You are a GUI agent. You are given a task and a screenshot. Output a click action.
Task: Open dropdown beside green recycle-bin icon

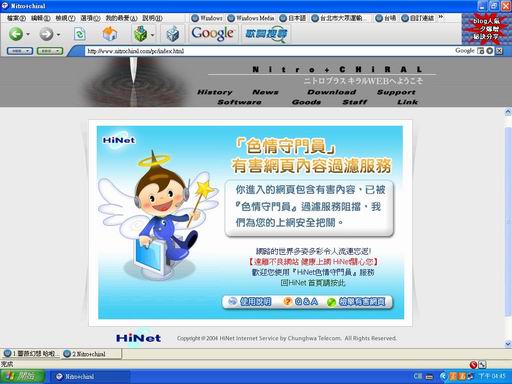[x=153, y=34]
